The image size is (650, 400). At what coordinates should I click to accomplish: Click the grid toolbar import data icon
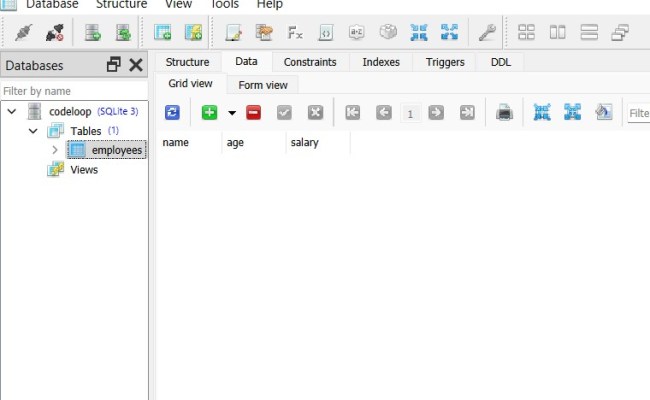542,112
